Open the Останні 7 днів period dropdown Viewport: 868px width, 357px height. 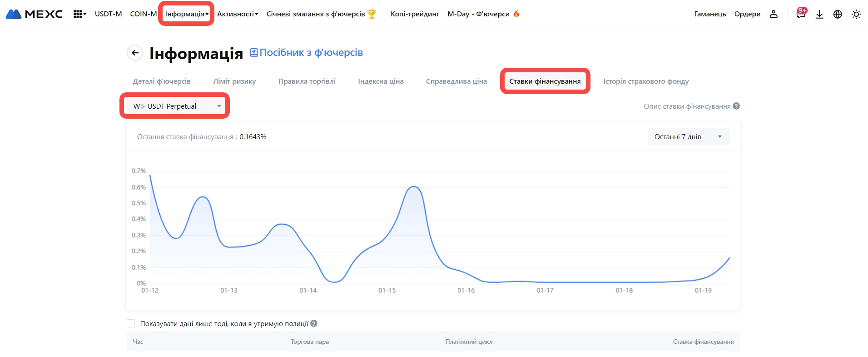tap(688, 136)
